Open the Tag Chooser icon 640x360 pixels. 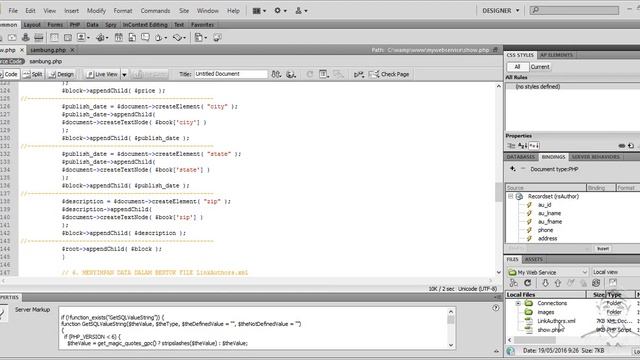[217, 38]
